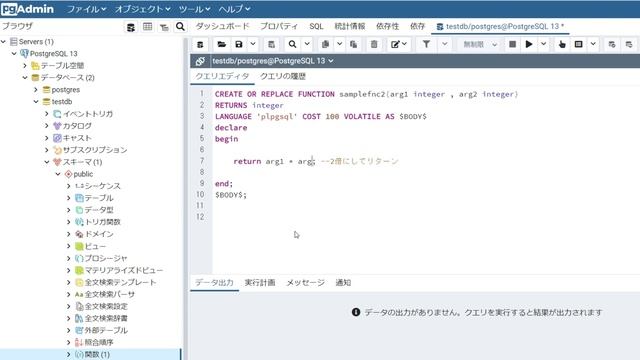
Task: Collapse the スキーマ (1) node
Action: coord(47,162)
